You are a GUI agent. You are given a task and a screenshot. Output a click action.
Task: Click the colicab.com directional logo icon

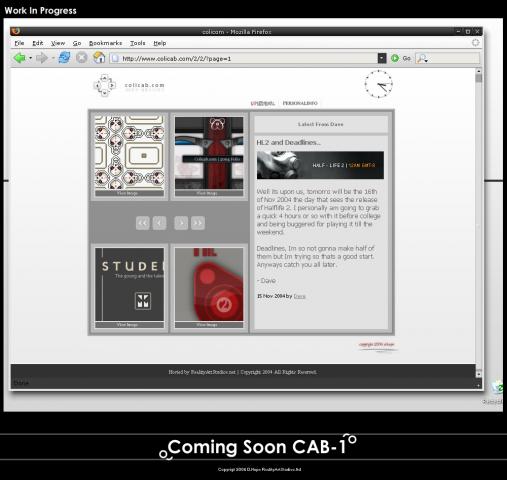[104, 85]
